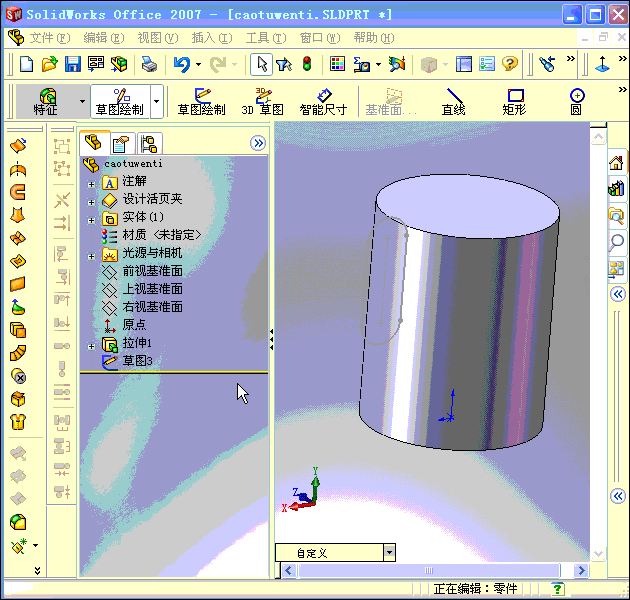Select the 矩形 Rectangle tool

click(514, 102)
